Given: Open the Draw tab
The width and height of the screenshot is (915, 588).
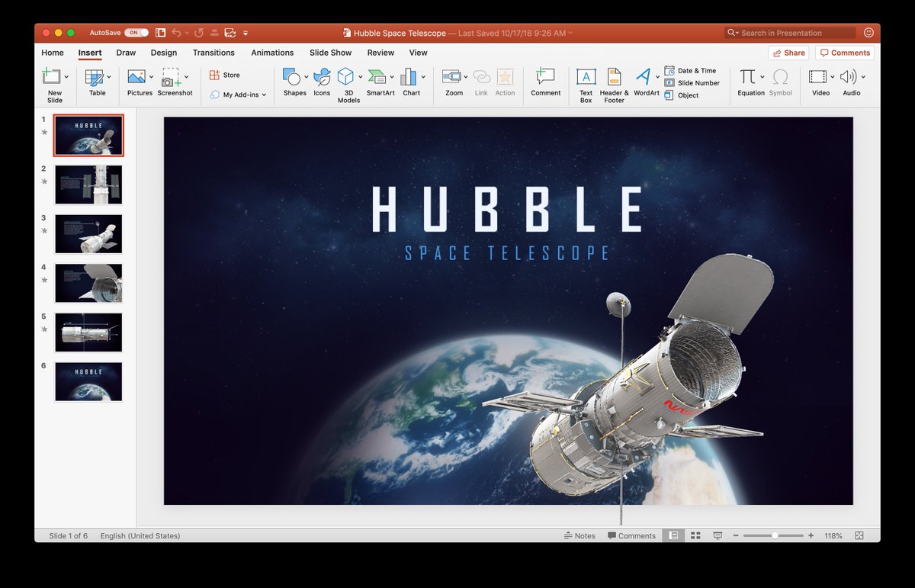Looking at the screenshot, I should (126, 53).
